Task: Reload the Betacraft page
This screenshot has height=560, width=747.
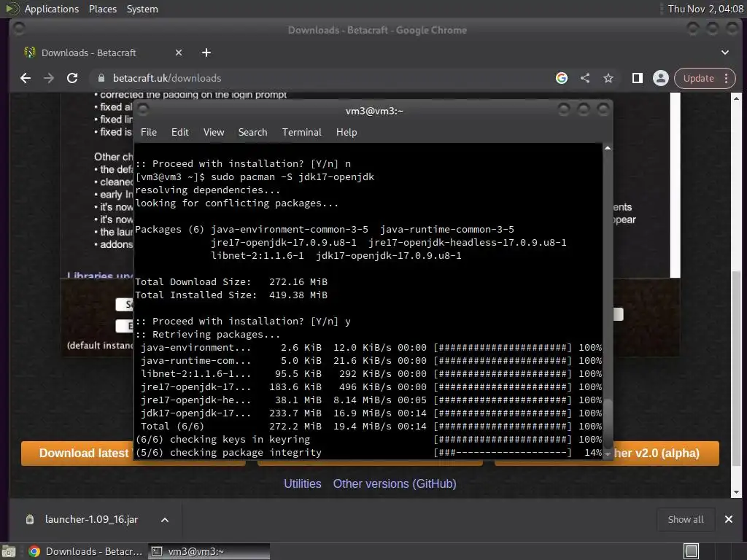Action: (x=72, y=78)
